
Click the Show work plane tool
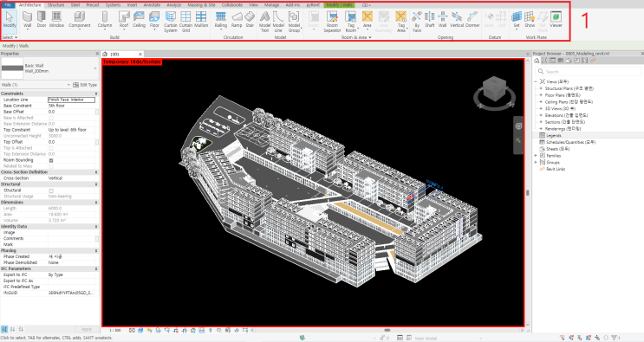pos(530,19)
